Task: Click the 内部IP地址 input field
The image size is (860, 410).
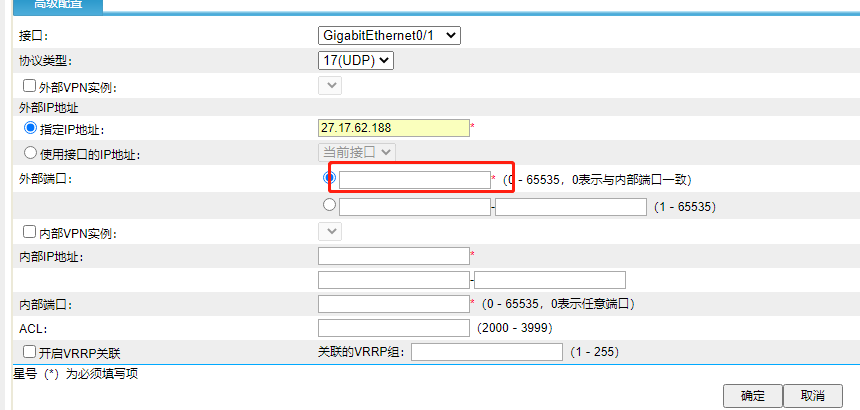Action: (393, 256)
